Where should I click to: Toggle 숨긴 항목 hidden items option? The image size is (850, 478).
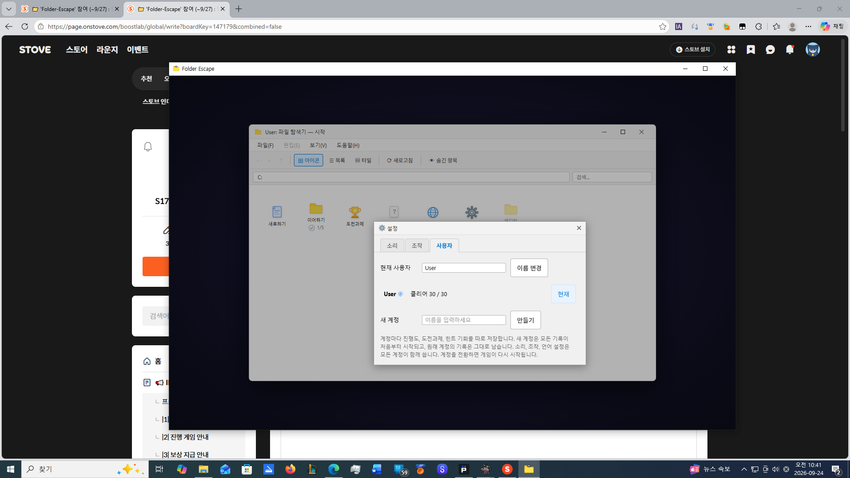pyautogui.click(x=443, y=160)
